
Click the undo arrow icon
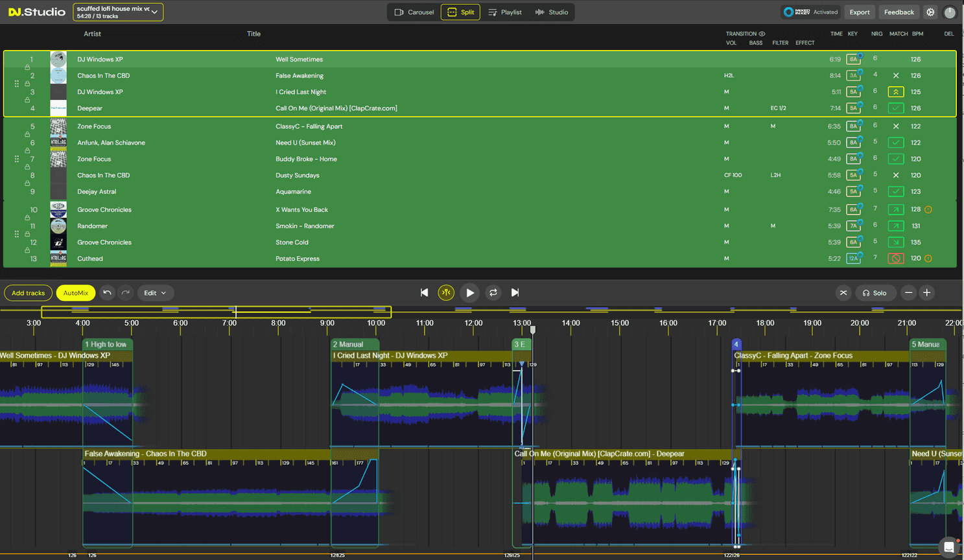107,293
